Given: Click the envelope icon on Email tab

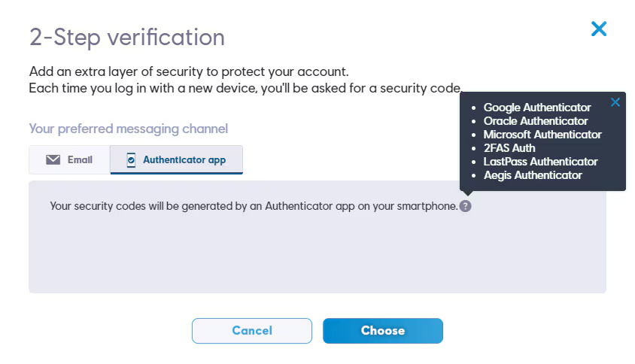Looking at the screenshot, I should (x=53, y=159).
